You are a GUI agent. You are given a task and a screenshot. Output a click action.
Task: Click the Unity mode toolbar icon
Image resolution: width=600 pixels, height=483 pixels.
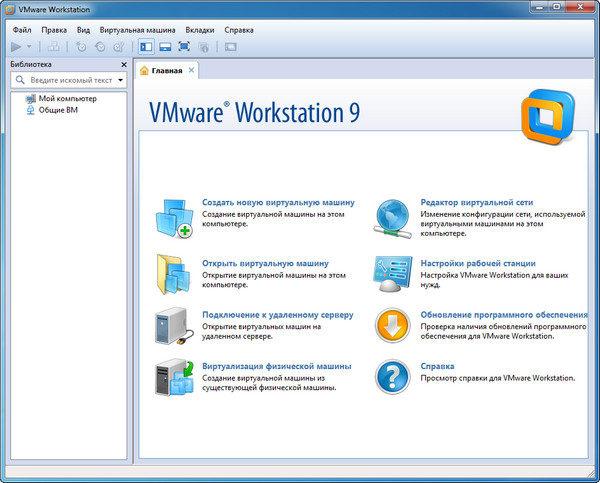(204, 47)
